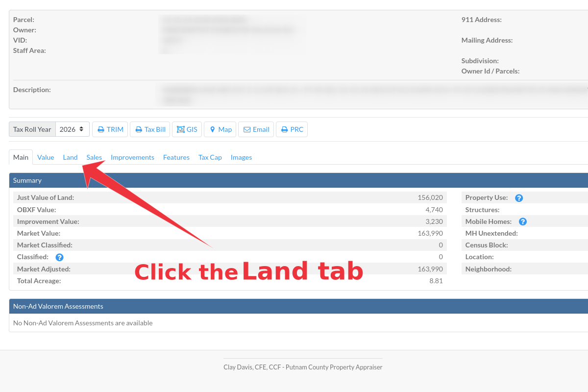Click the Tax Cap tab

(210, 157)
